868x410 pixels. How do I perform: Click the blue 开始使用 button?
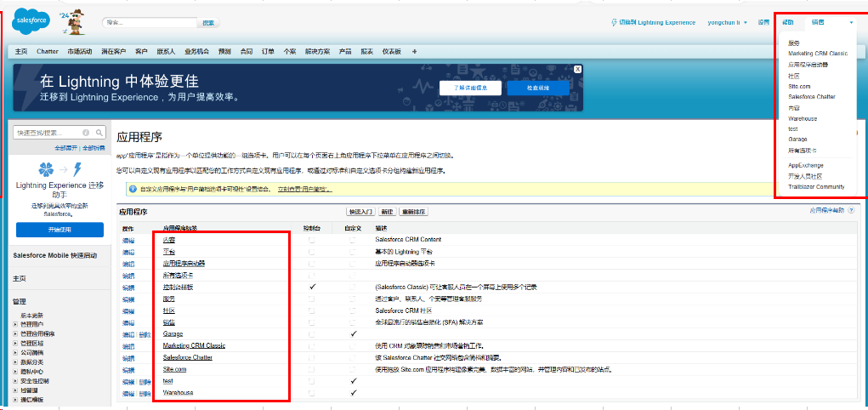[x=60, y=230]
